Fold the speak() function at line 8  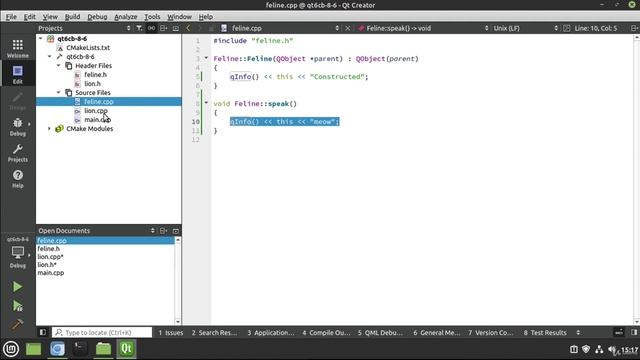pyautogui.click(x=206, y=103)
